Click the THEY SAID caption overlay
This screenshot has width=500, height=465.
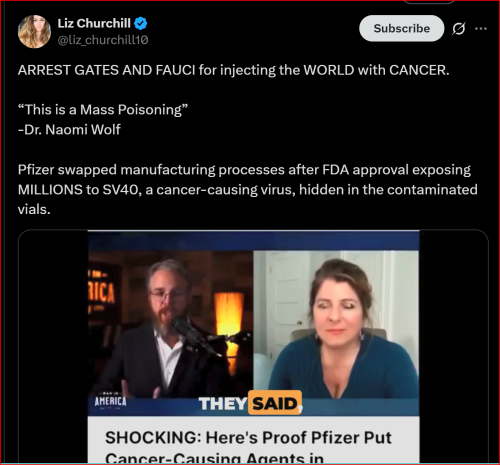click(x=251, y=403)
